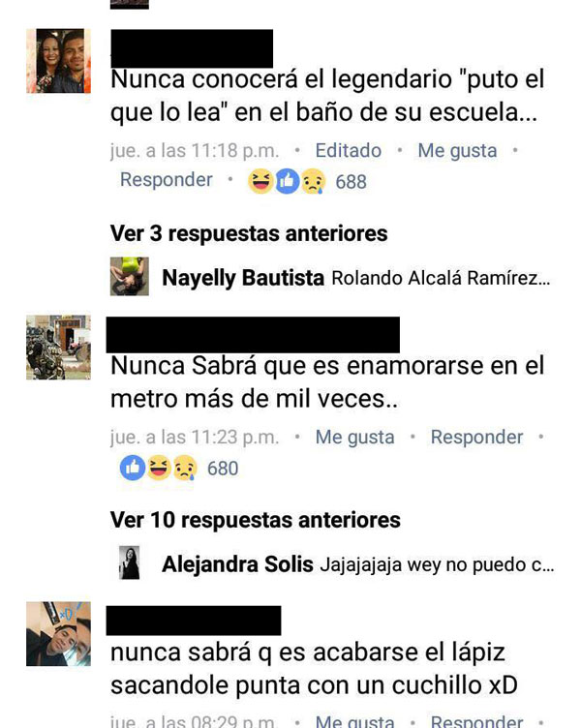Expand Ver 10 respuestas anteriores
Screen dimensions: 581x728
(255, 520)
